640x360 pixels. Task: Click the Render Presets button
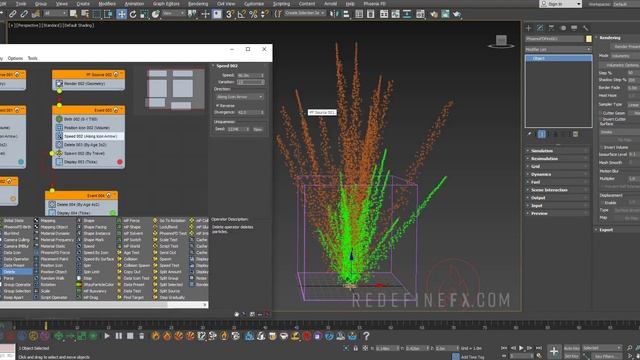tap(624, 47)
